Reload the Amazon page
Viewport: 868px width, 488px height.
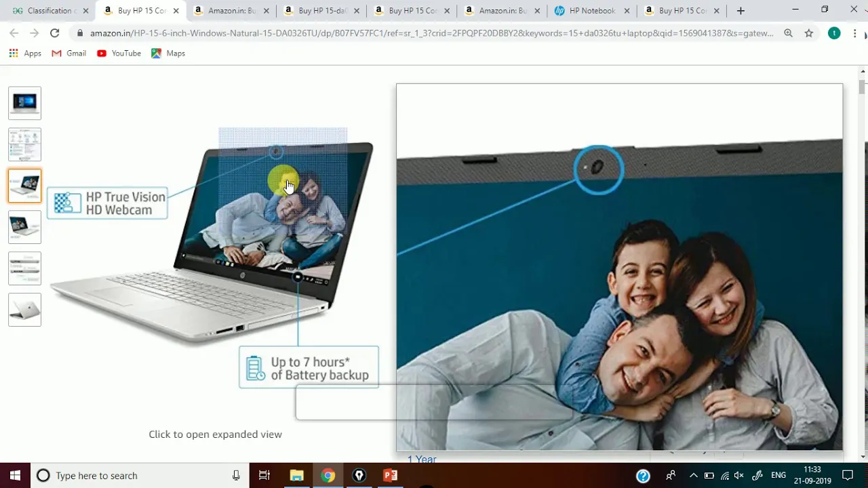pos(54,33)
